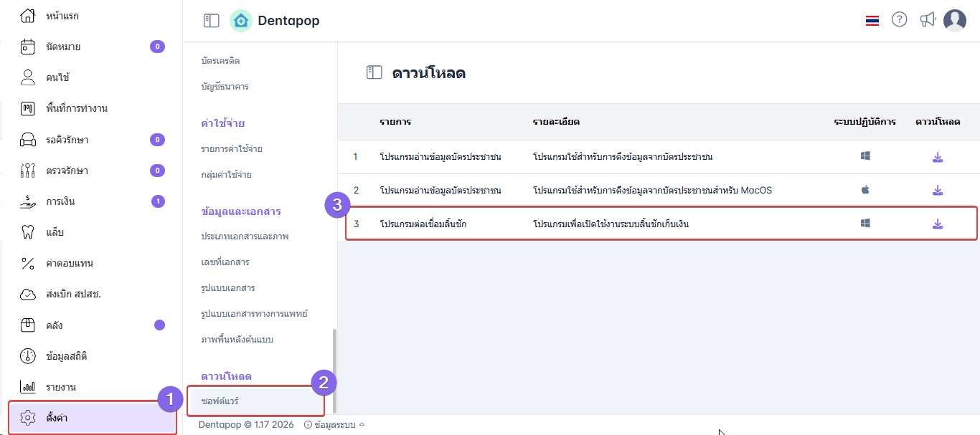This screenshot has width=980, height=435.
Task: Click ระบบปฏิบัติการ column header
Action: click(x=865, y=122)
